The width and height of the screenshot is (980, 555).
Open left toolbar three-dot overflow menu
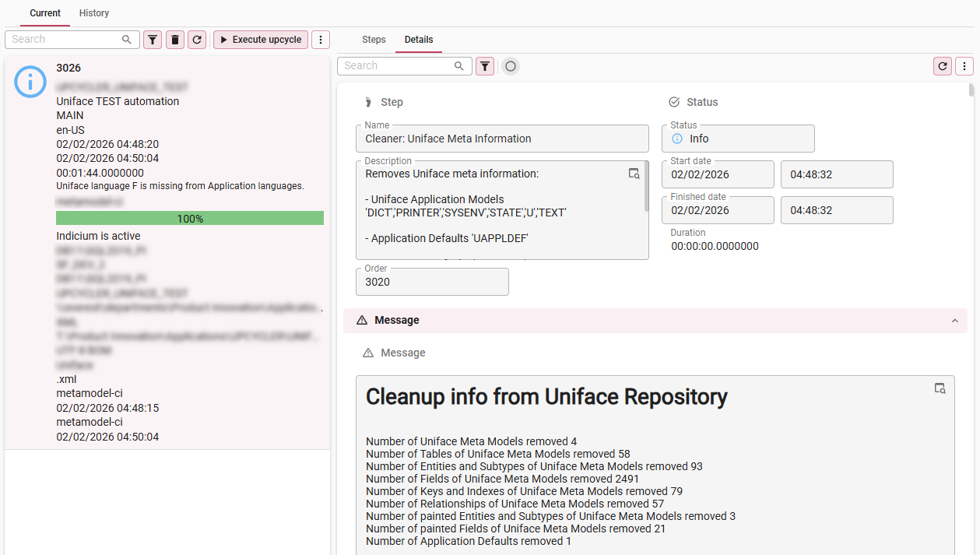321,40
